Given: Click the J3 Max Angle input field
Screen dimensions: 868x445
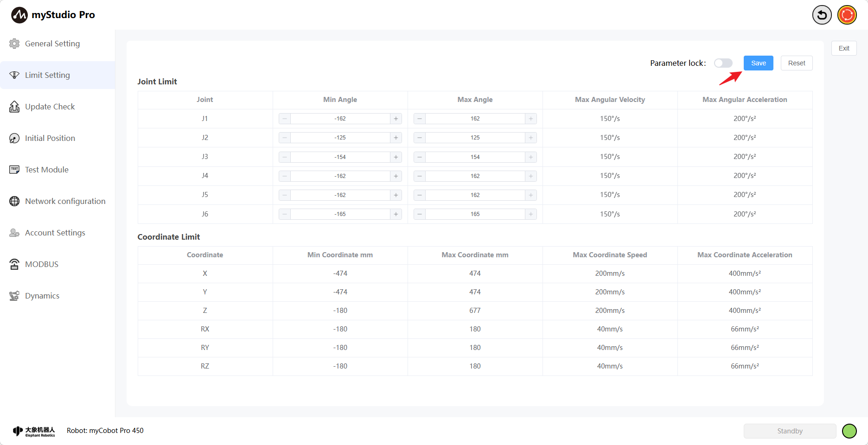Looking at the screenshot, I should (x=475, y=157).
